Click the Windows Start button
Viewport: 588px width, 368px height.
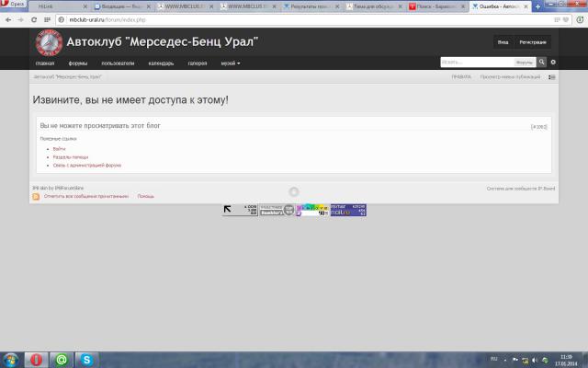coord(11,359)
